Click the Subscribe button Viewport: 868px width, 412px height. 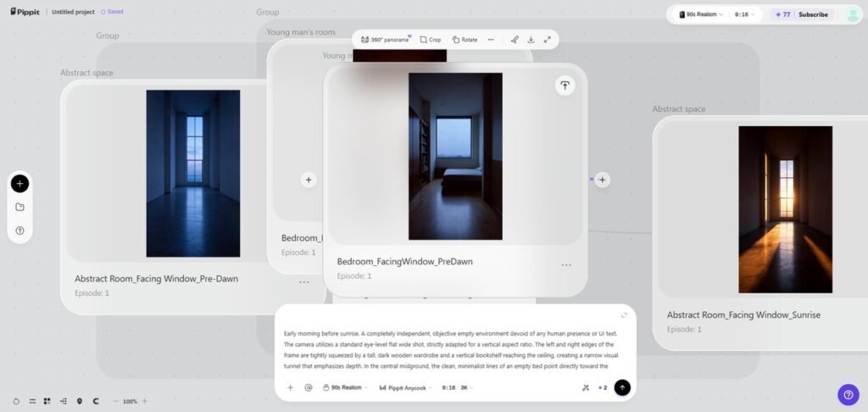(813, 14)
